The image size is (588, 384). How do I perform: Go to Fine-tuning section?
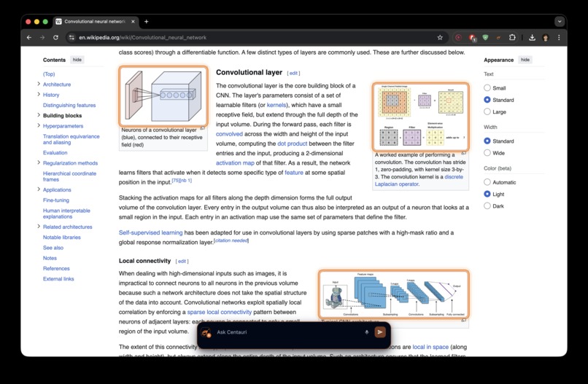[56, 200]
